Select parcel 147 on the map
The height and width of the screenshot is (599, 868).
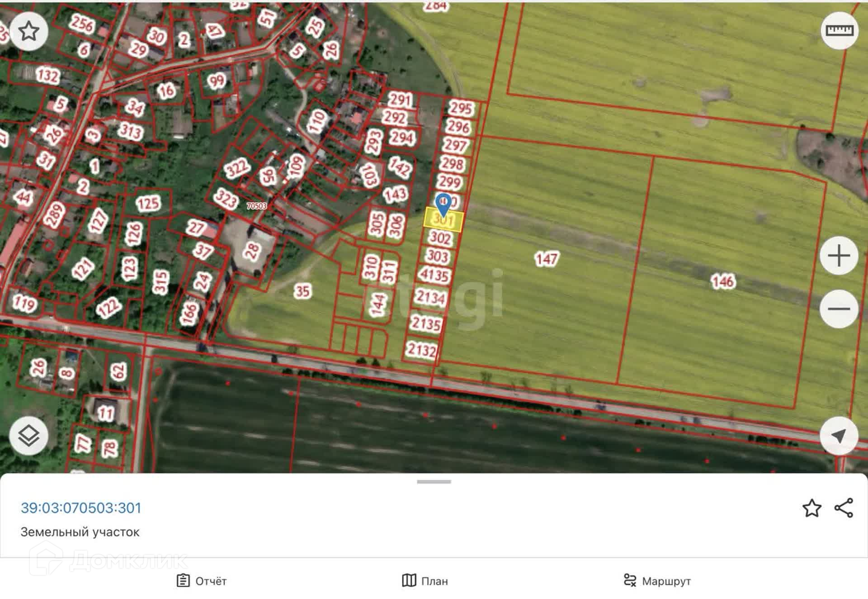(x=547, y=259)
